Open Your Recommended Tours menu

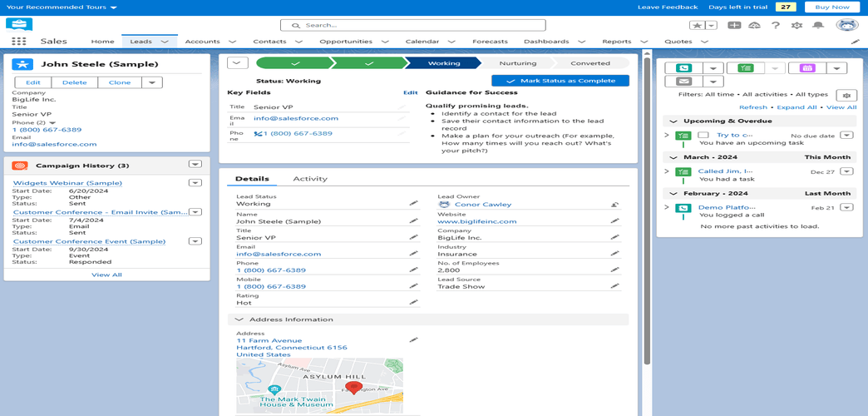pos(62,7)
